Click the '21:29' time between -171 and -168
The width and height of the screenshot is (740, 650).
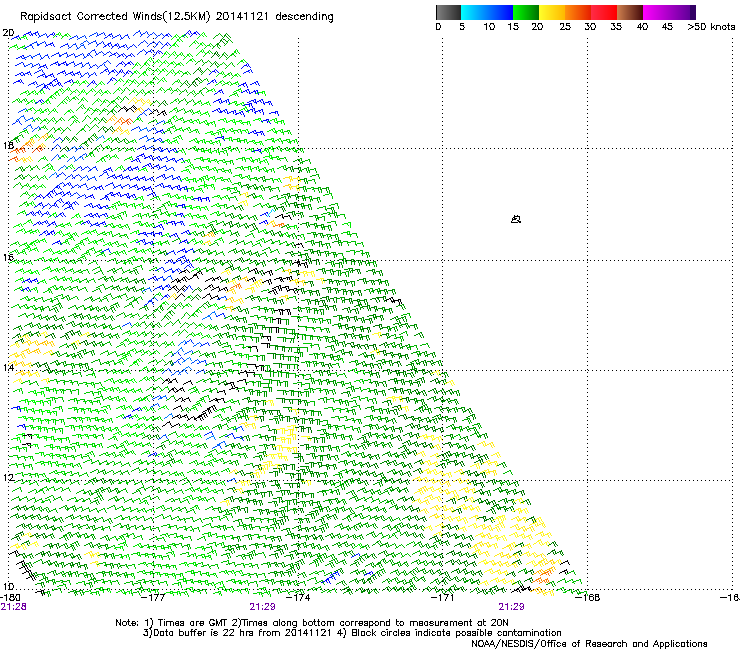(x=512, y=607)
